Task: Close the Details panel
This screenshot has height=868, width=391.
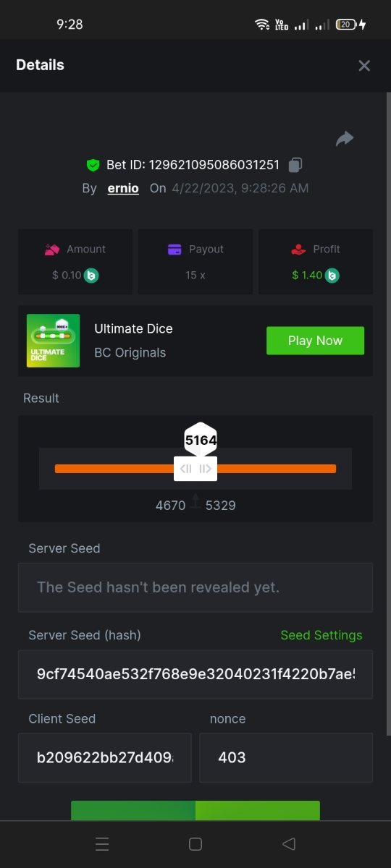Action: 364,66
